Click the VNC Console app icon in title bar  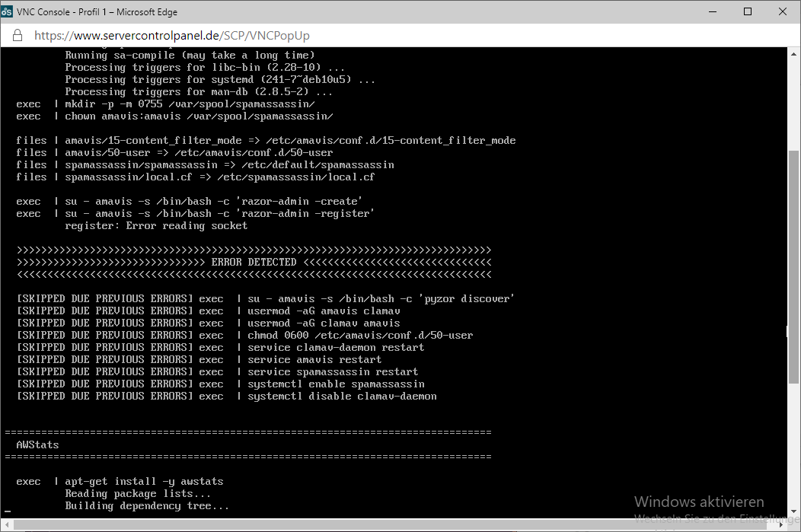point(8,11)
